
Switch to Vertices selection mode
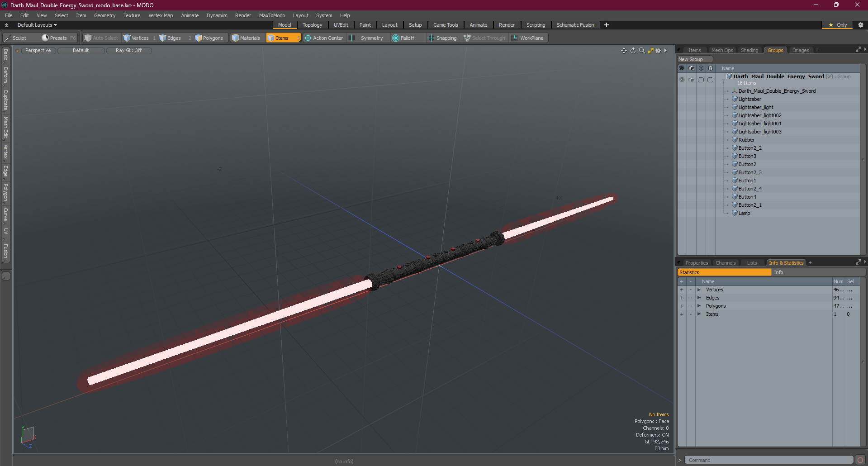139,38
